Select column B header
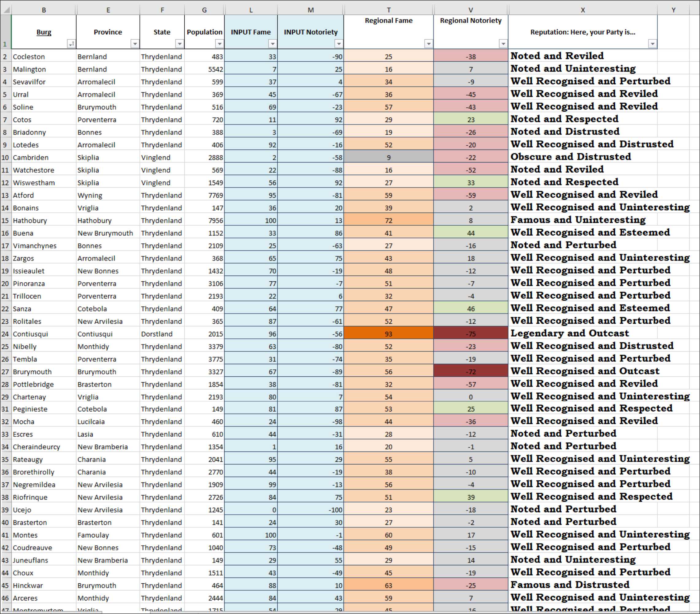700x614 pixels. coord(44,10)
